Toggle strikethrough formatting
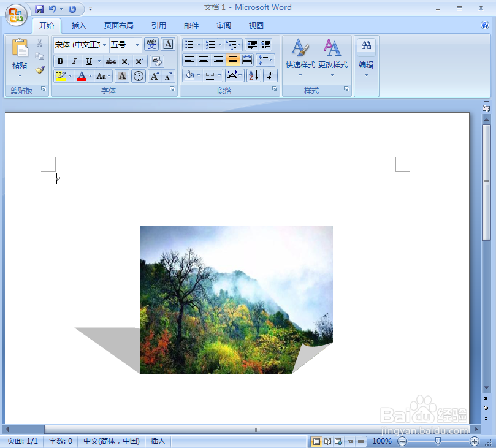This screenshot has width=496, height=448. [111, 61]
